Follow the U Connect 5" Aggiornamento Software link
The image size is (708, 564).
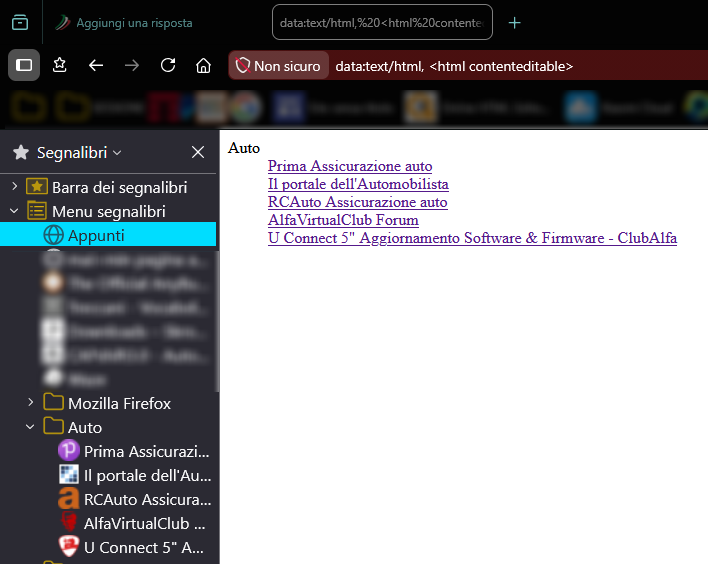pos(472,238)
